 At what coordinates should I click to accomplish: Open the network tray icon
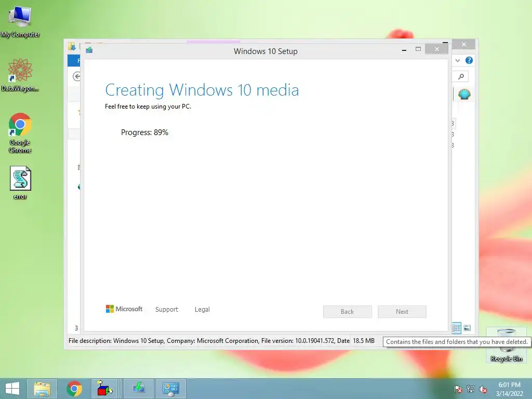471,389
